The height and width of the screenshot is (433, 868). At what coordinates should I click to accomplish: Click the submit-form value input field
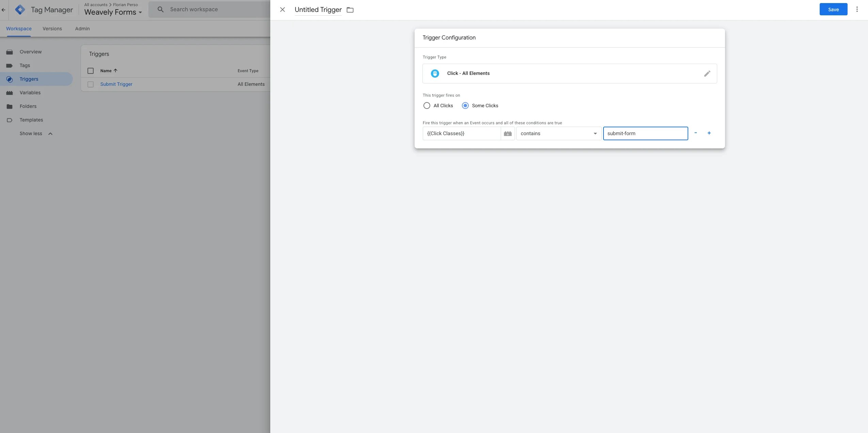coord(645,133)
